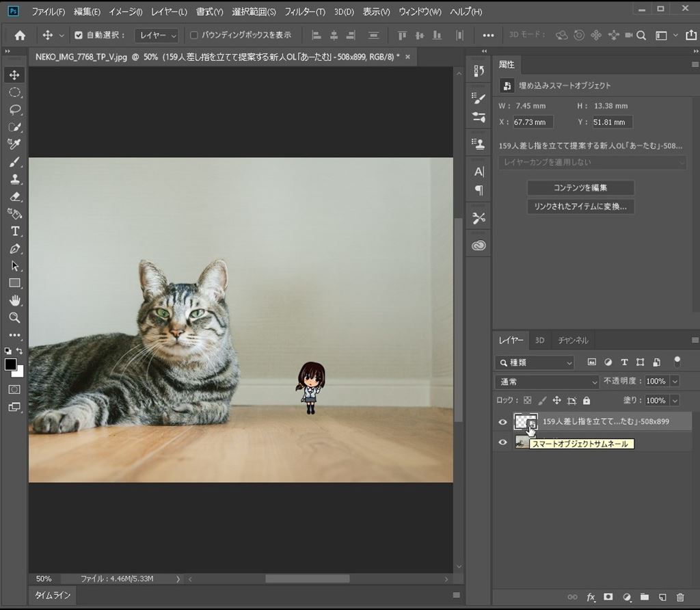
Task: Open the layer style fx menu
Action: [591, 597]
